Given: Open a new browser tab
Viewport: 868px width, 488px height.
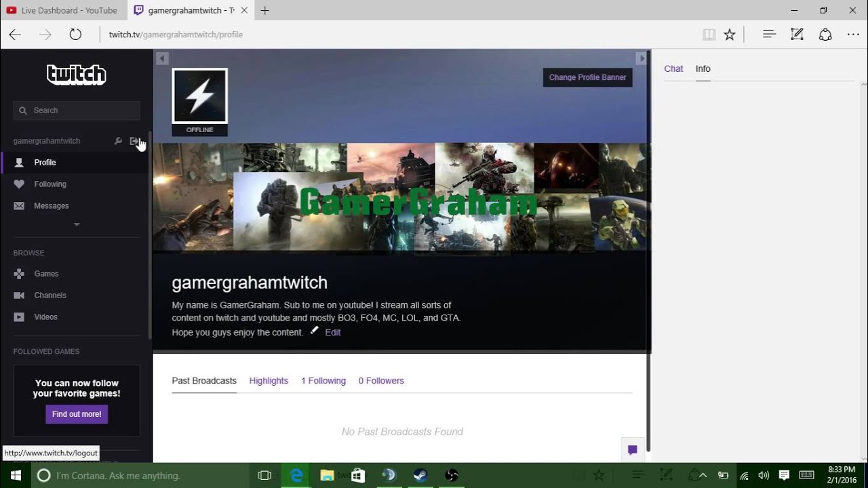Looking at the screenshot, I should (x=265, y=10).
